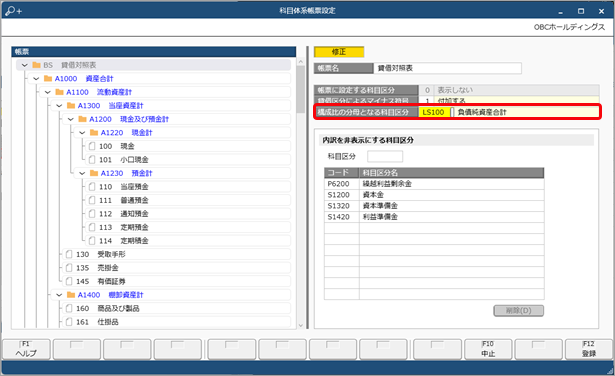Screen dimensions: 615x376
Task: Click the document icon for account 101 小口現金
Action: pos(92,160)
